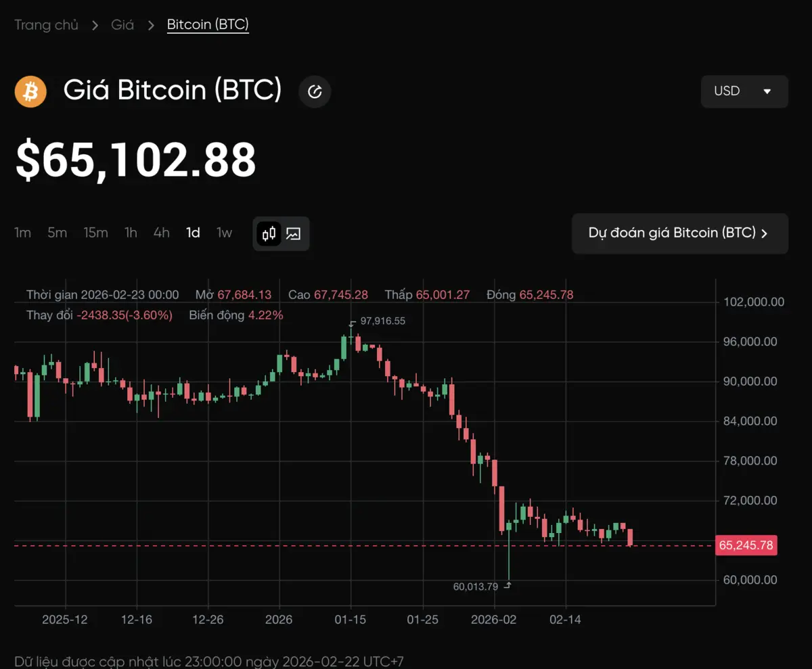Switch to the 4h timeframe tab
Image resolution: width=812 pixels, height=669 pixels.
tap(161, 233)
